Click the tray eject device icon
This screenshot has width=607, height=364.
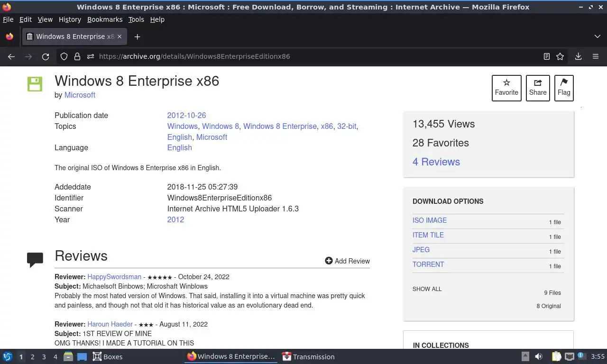(525, 356)
